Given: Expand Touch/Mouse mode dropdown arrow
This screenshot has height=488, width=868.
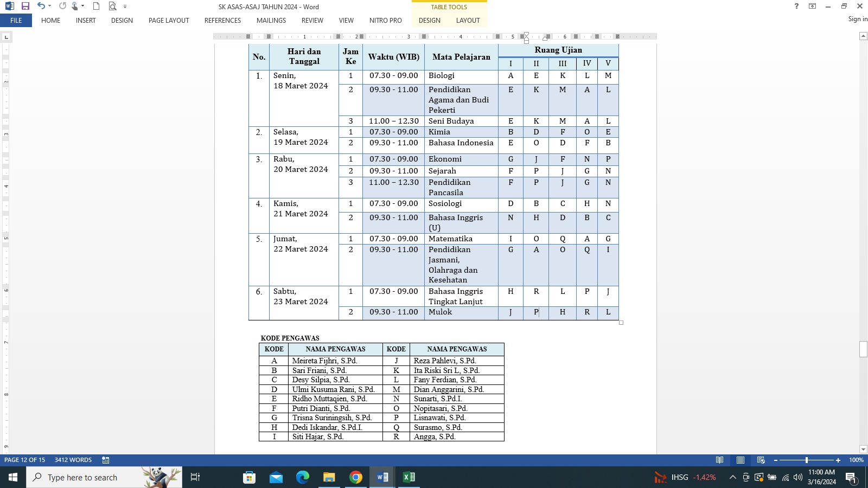Looking at the screenshot, I should 82,7.
